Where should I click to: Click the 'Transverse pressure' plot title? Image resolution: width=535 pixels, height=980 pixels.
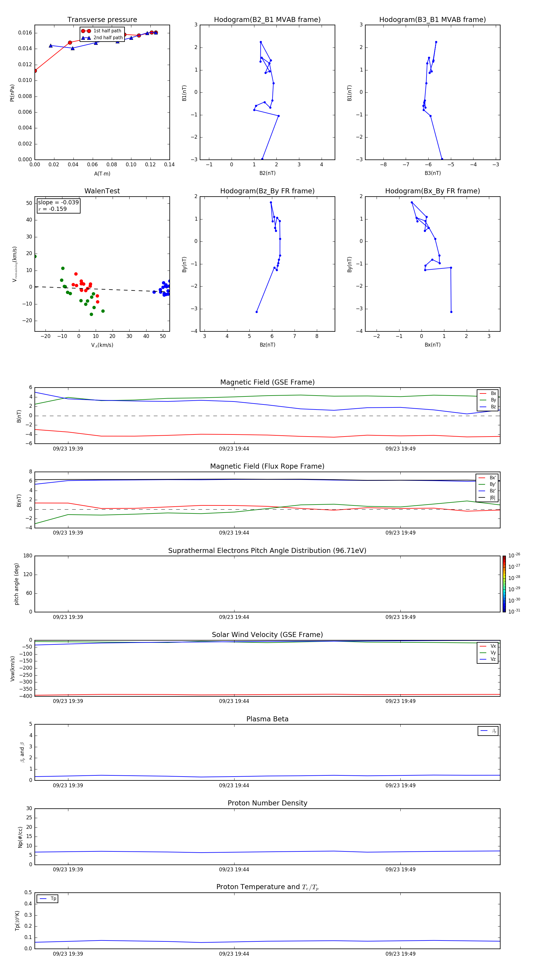pos(102,20)
